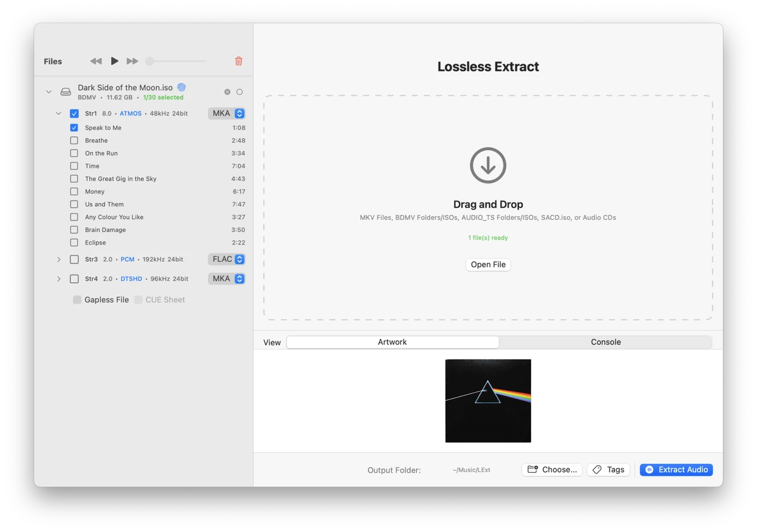The height and width of the screenshot is (532, 757).
Task: Open the Str4 MKA format dropdown
Action: [x=226, y=279]
